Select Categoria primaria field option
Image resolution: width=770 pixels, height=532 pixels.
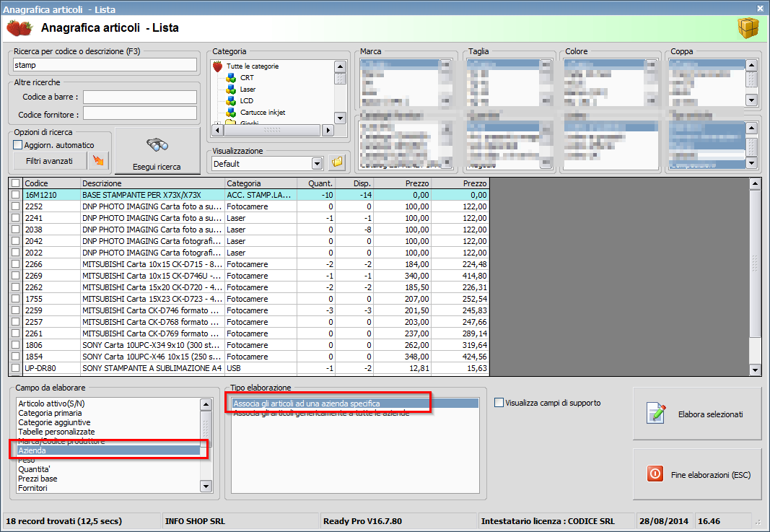50,413
